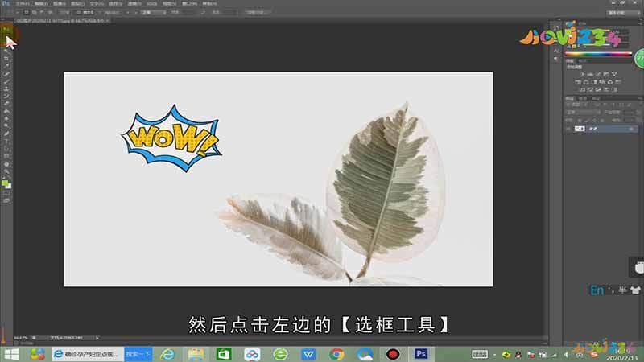Select the History Brush tool
The width and height of the screenshot is (644, 362).
(x=6, y=96)
